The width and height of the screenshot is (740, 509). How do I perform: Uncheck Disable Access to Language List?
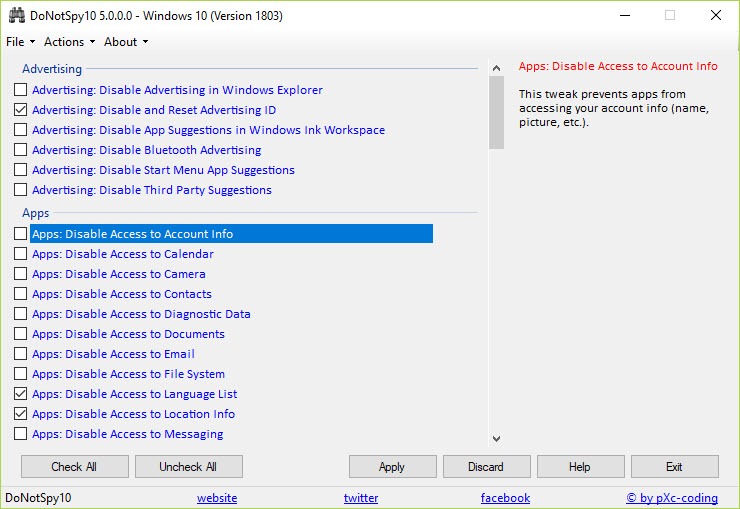click(x=20, y=393)
